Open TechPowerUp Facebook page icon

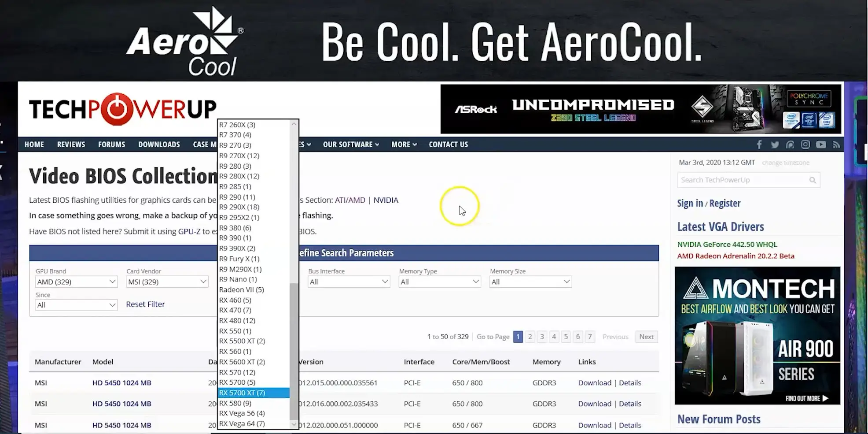[759, 145]
